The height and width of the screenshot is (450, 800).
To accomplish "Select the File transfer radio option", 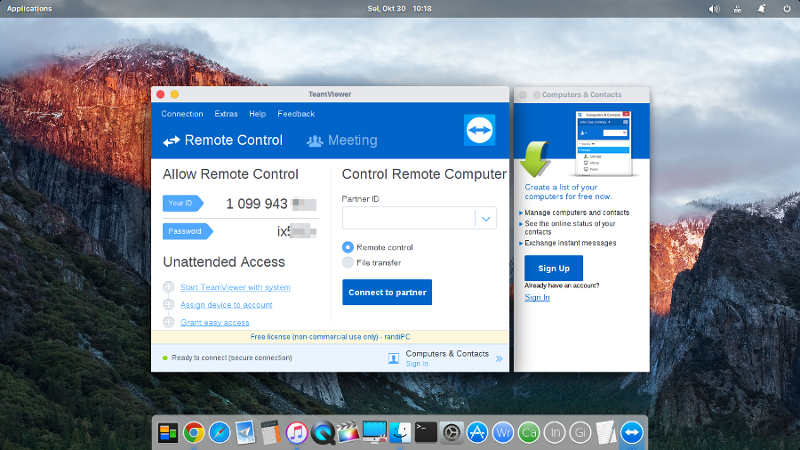I will 347,263.
